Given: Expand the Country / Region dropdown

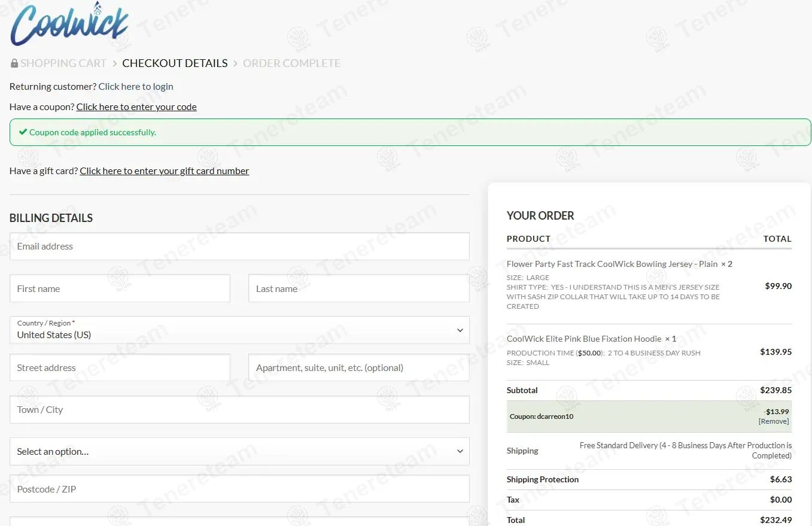Looking at the screenshot, I should pos(239,330).
